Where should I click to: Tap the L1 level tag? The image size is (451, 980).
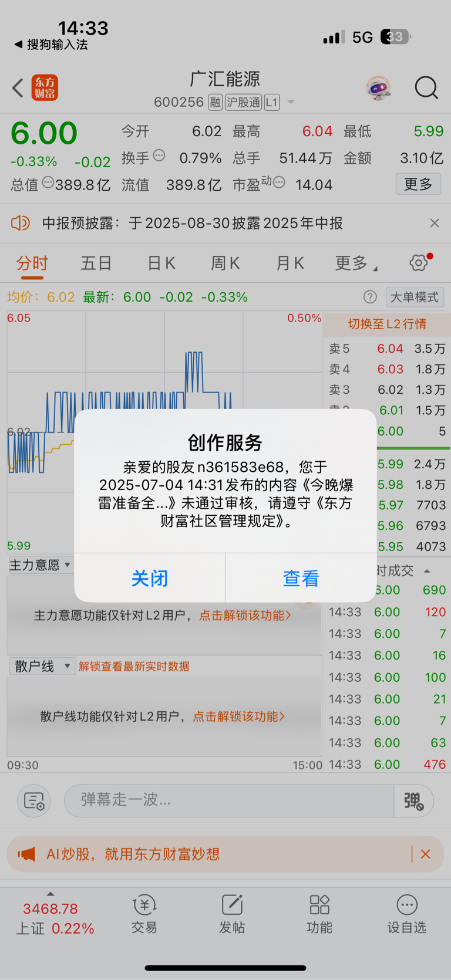point(271,103)
